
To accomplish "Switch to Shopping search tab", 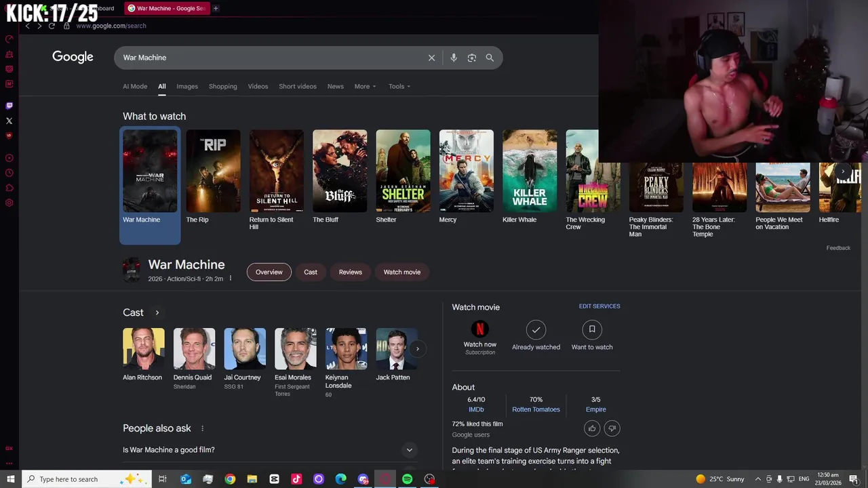I will (223, 86).
